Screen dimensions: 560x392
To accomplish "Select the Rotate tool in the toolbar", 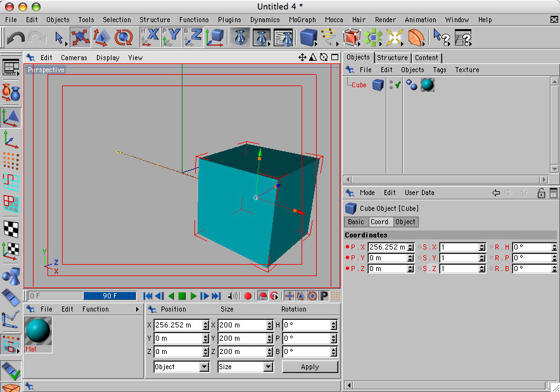I will click(x=124, y=38).
